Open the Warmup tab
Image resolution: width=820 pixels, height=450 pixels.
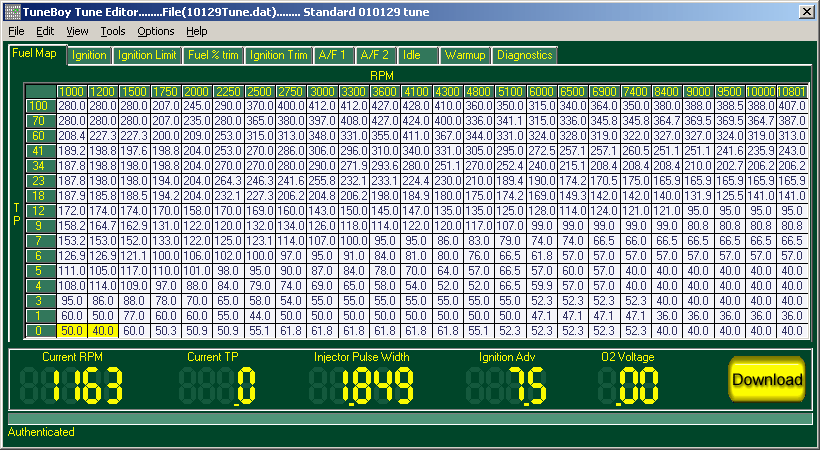click(x=465, y=55)
